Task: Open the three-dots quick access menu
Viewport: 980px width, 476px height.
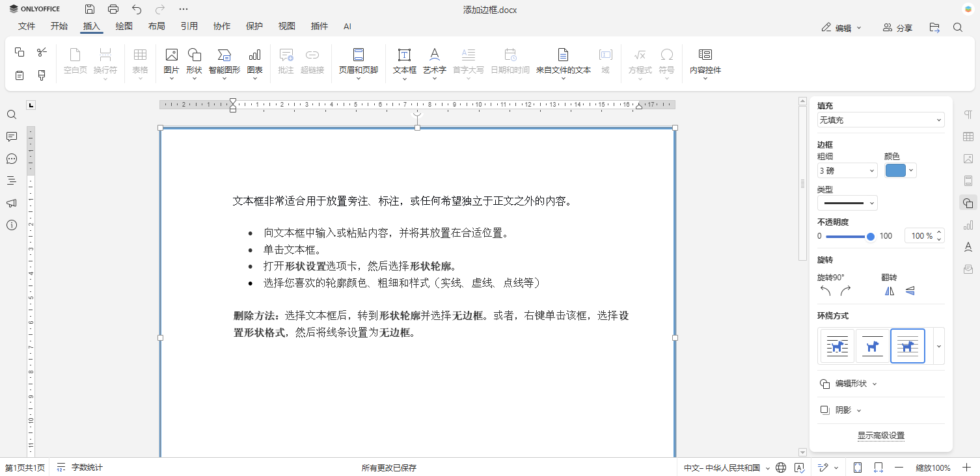Action: pos(184,9)
